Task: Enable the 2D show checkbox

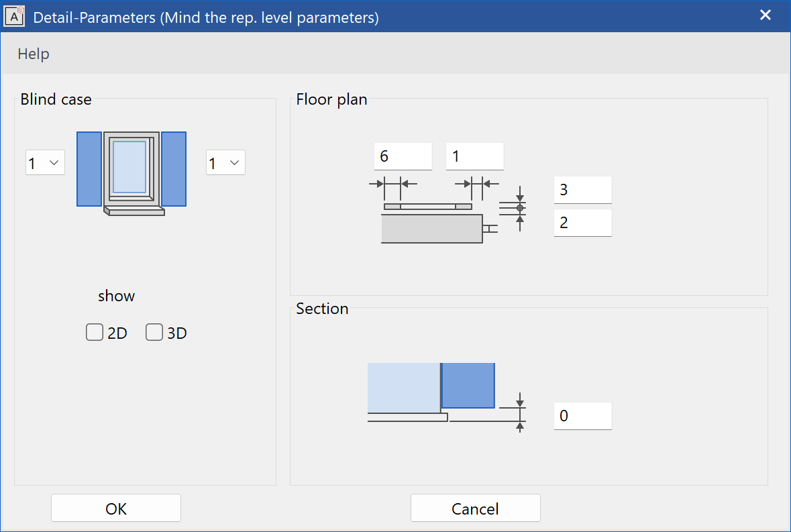Action: pos(95,332)
